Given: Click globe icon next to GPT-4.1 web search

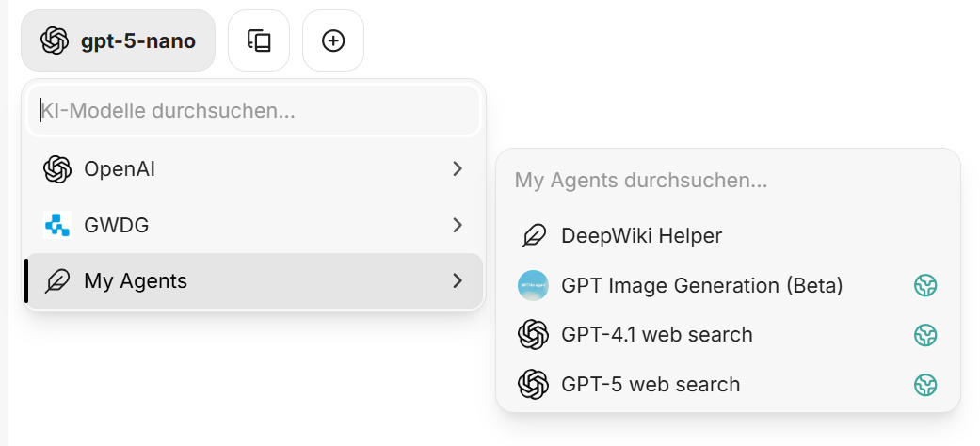Looking at the screenshot, I should pos(927,335).
